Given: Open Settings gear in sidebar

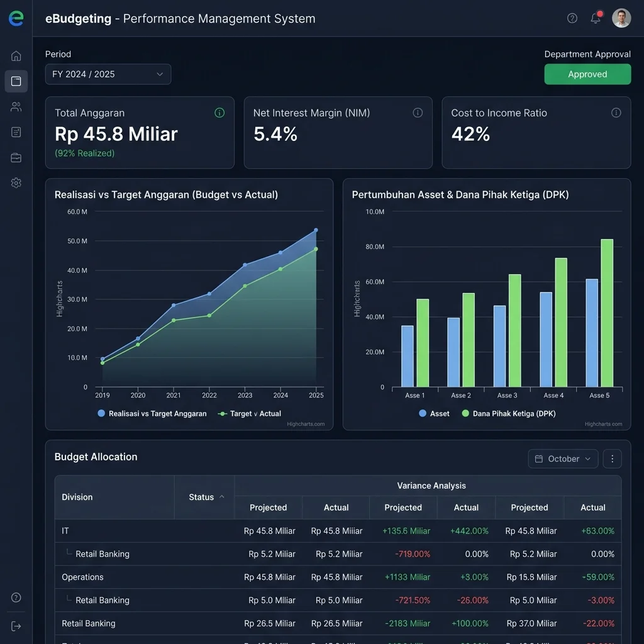Looking at the screenshot, I should [16, 183].
